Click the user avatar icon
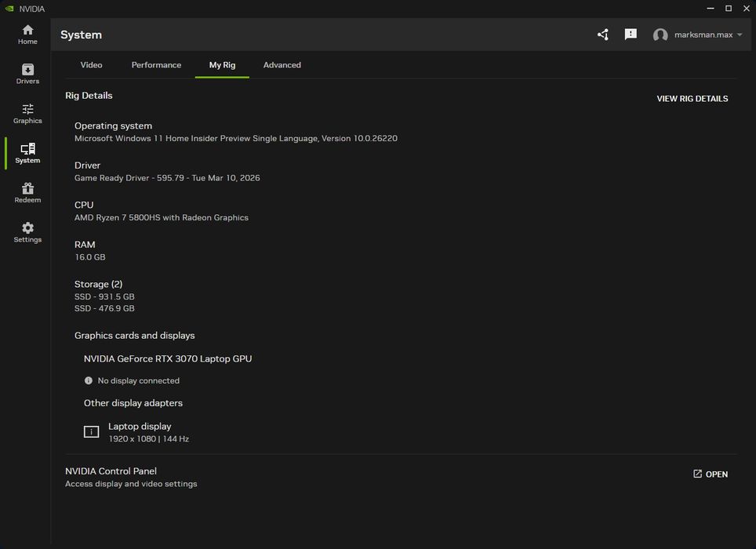The width and height of the screenshot is (756, 549). pos(660,35)
